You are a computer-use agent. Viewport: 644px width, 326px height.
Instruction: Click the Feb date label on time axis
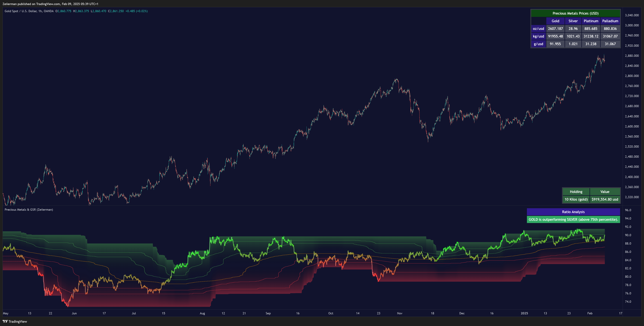pyautogui.click(x=590, y=313)
